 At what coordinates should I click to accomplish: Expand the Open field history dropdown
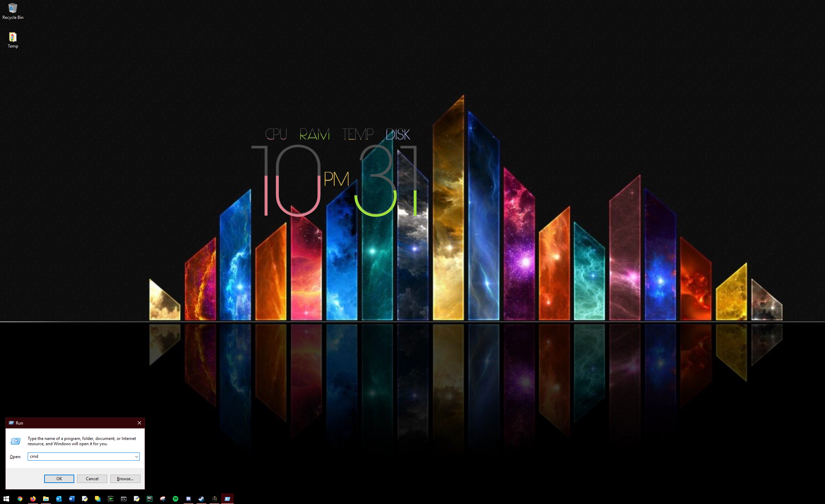pos(136,456)
